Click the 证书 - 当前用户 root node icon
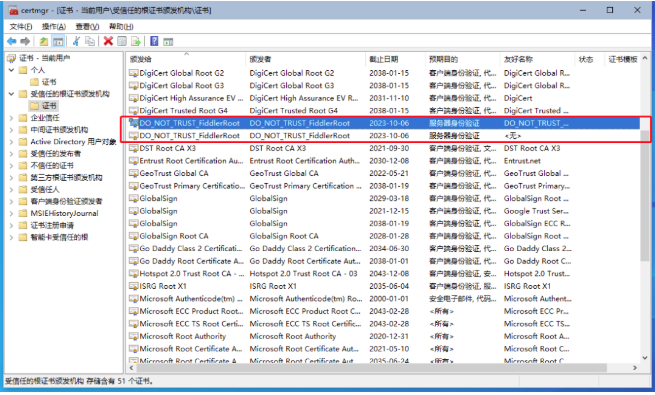The image size is (655, 395). 12,58
